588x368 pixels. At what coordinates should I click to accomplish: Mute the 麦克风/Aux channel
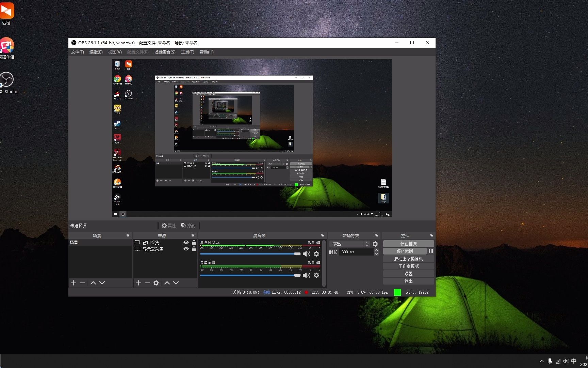click(x=307, y=254)
